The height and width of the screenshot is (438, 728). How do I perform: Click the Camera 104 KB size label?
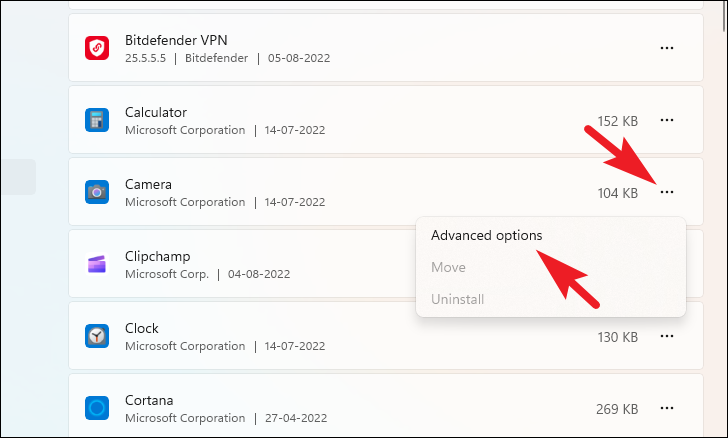618,193
